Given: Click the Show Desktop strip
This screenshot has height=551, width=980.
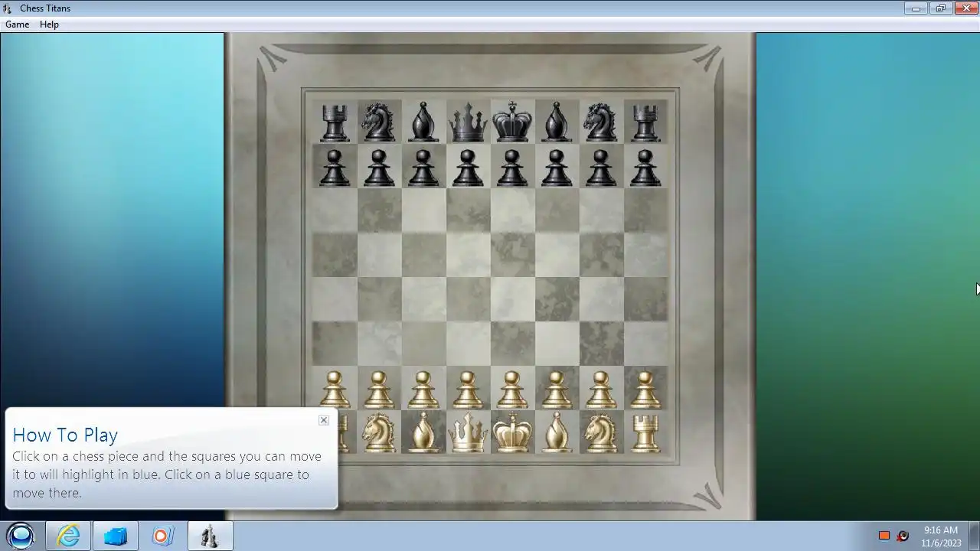Looking at the screenshot, I should (974, 536).
